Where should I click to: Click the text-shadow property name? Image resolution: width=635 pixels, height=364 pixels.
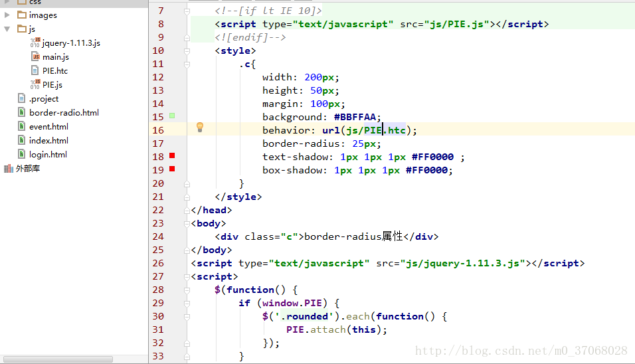295,157
